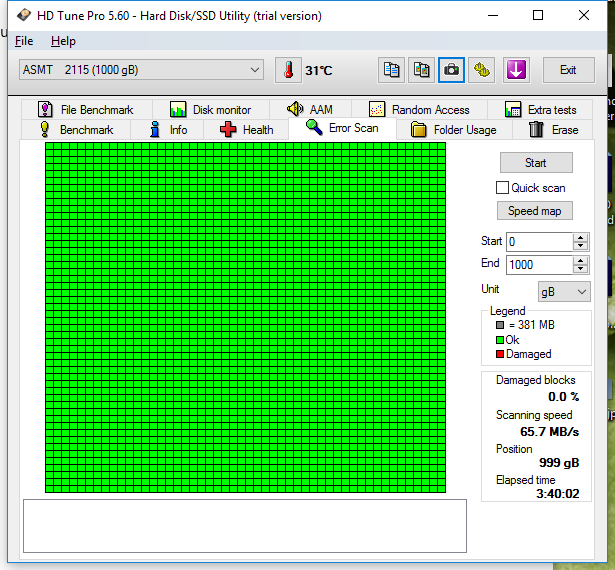This screenshot has width=615, height=570.
Task: Open the Help menu
Action: point(63,41)
